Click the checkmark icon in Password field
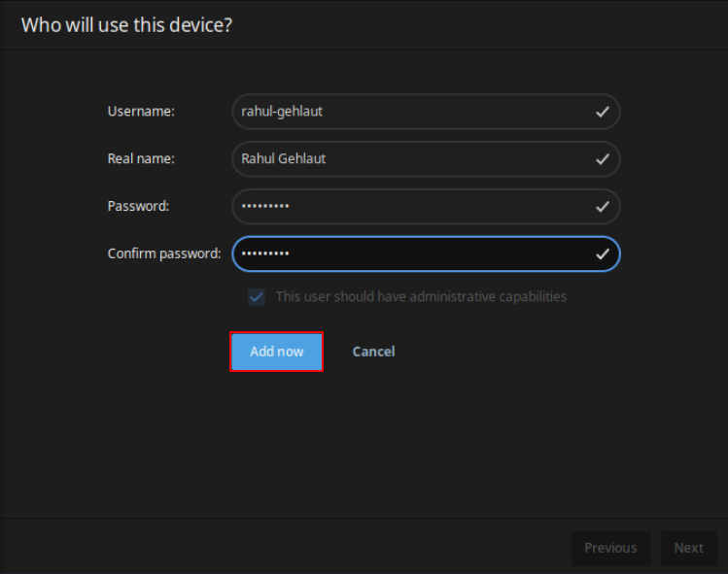This screenshot has width=728, height=574. click(x=603, y=207)
